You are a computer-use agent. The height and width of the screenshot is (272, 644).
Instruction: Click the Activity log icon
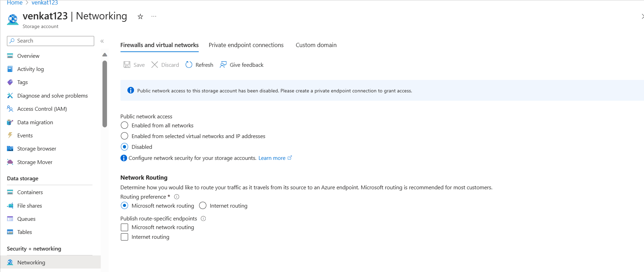coord(10,69)
